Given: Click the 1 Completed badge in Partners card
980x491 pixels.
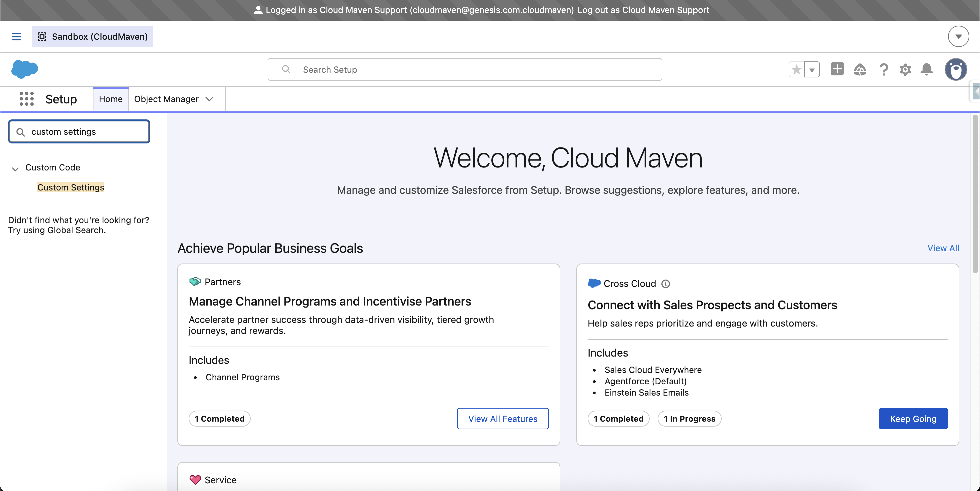Looking at the screenshot, I should point(220,419).
